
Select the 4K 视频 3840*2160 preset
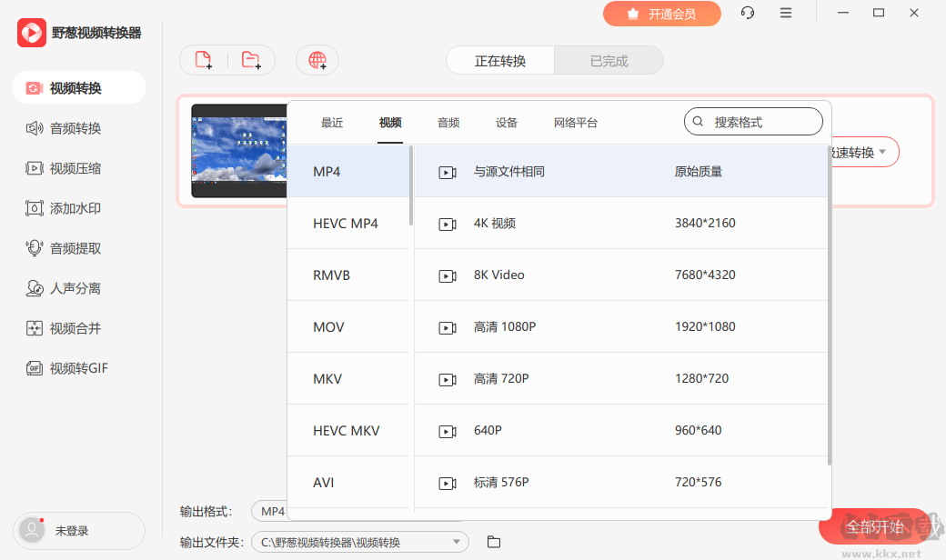click(621, 223)
